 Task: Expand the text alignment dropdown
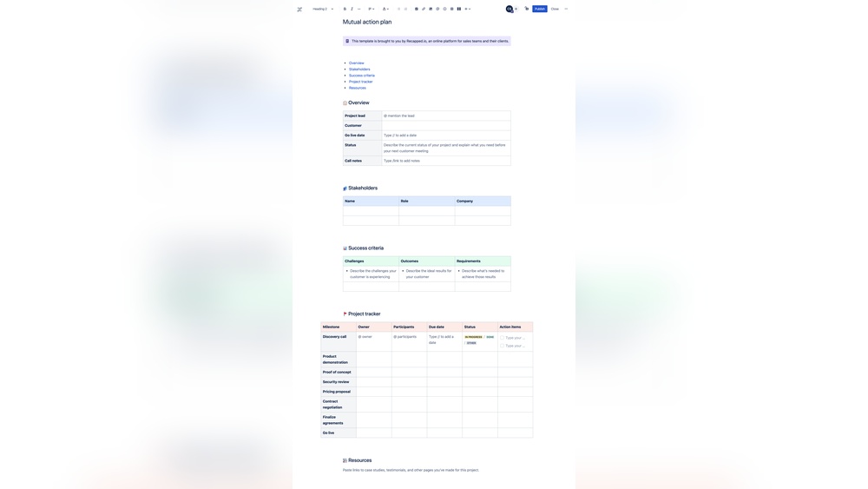(371, 10)
